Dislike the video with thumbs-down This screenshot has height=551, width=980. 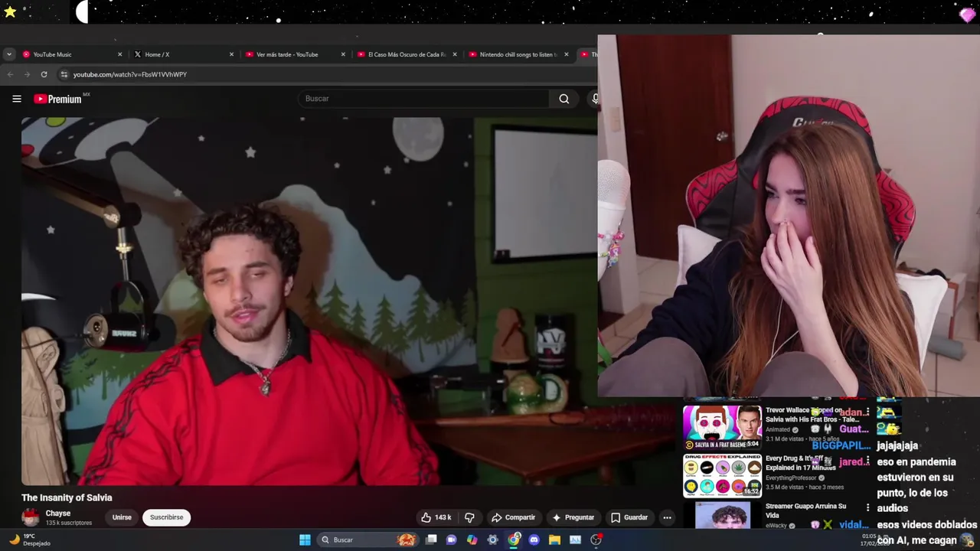coord(469,517)
